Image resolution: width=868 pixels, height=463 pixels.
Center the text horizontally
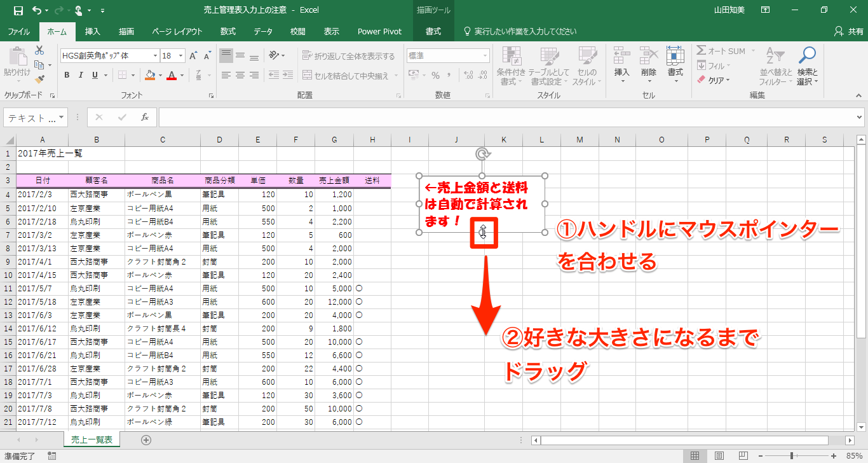point(240,75)
